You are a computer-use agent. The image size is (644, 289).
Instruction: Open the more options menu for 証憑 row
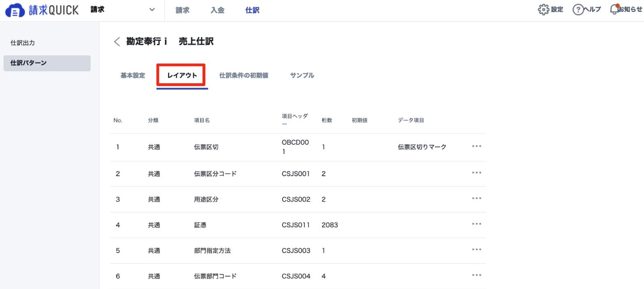pos(476,224)
